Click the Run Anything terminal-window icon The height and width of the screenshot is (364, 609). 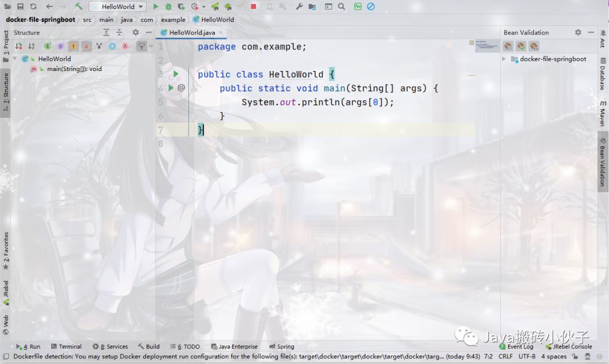[329, 7]
